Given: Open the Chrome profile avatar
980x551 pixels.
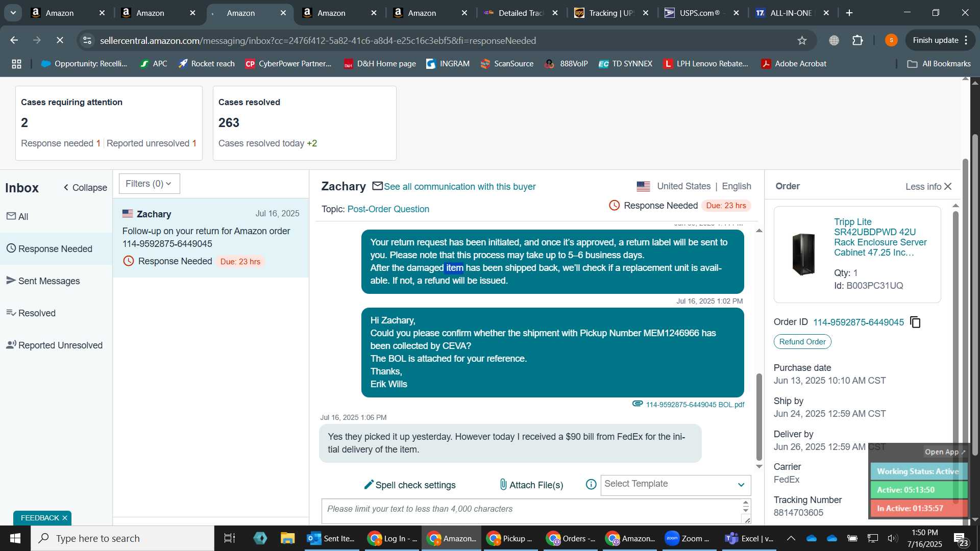Looking at the screenshot, I should [x=891, y=40].
